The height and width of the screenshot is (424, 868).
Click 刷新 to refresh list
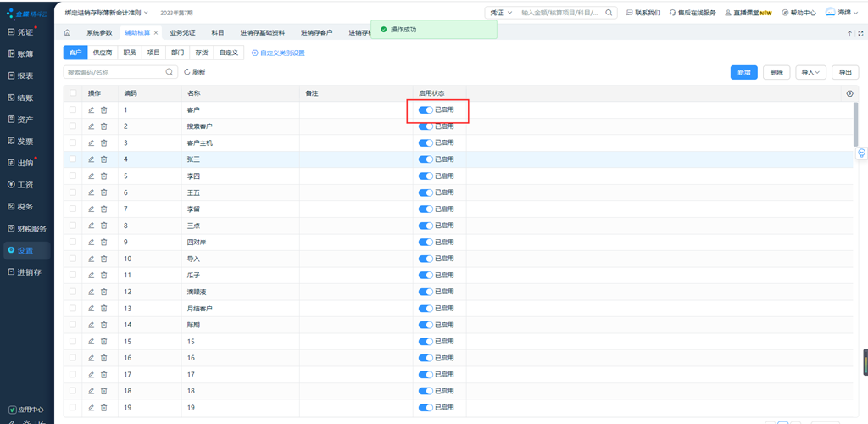(x=194, y=72)
